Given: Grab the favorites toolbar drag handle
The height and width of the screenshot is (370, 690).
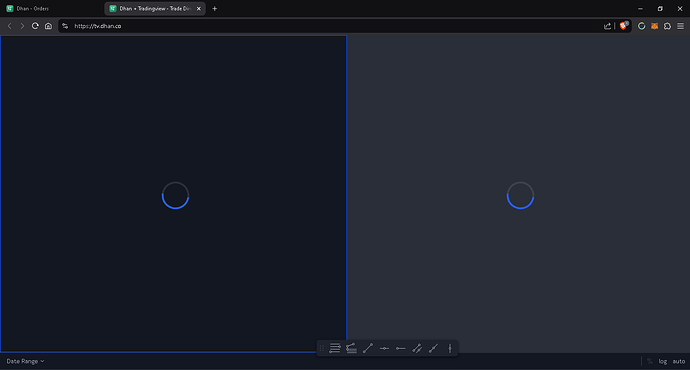Looking at the screenshot, I should tap(322, 348).
